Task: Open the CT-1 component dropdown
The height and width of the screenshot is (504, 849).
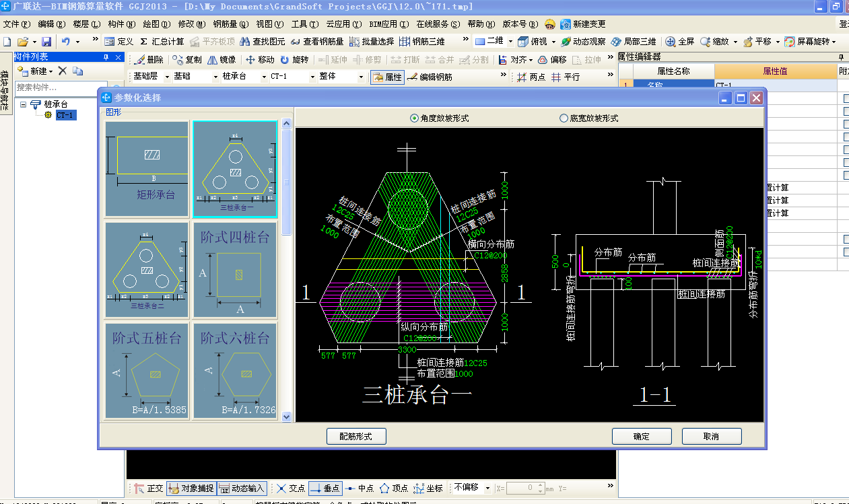Action: (x=312, y=77)
